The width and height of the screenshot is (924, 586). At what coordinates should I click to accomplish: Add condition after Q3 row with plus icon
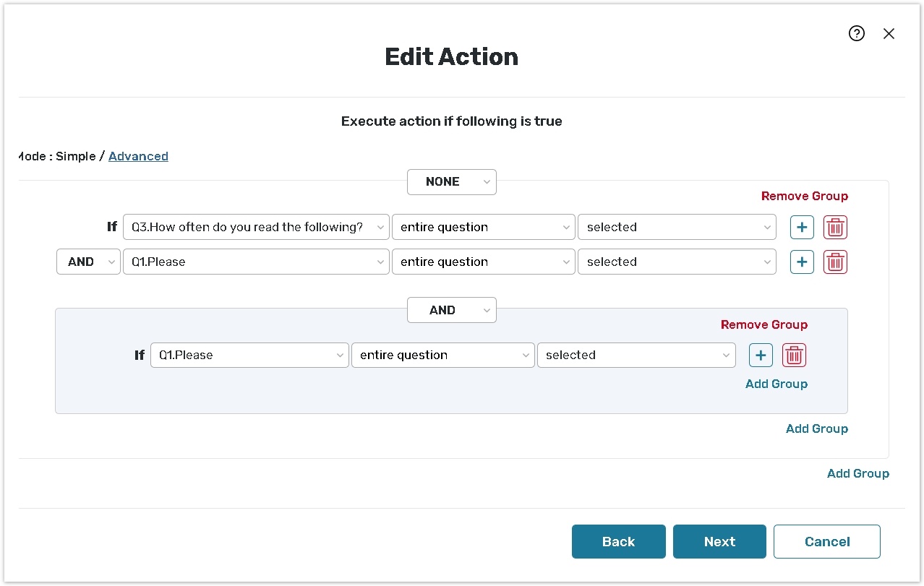[801, 227]
